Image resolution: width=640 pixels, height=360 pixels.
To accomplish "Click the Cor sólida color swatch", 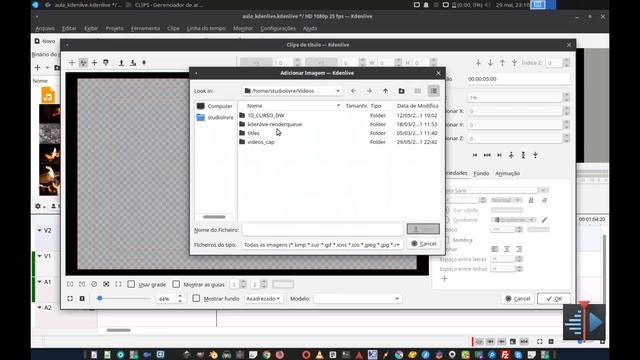I will pos(507,210).
